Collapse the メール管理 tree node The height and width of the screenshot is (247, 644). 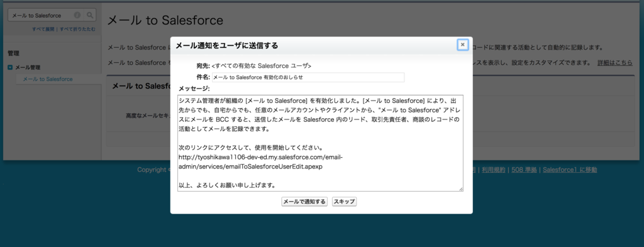(10, 67)
